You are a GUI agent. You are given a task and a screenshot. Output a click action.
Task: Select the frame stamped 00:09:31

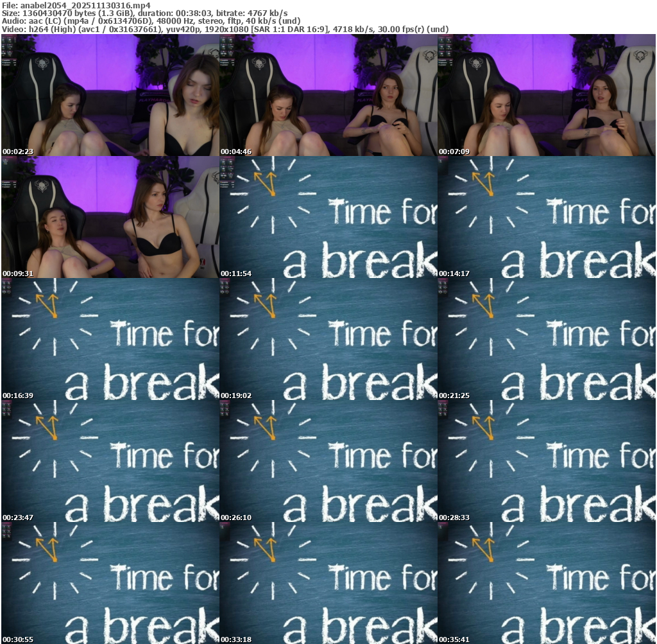110,217
